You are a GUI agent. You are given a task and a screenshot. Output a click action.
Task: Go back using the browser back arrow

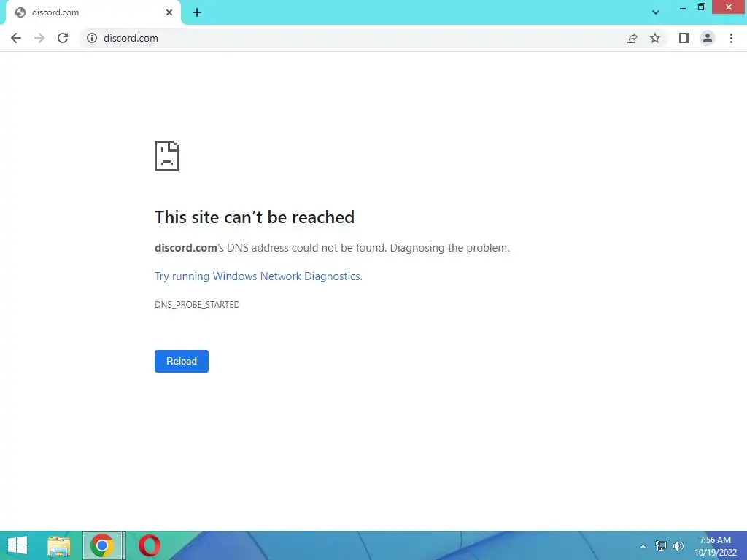pyautogui.click(x=16, y=38)
